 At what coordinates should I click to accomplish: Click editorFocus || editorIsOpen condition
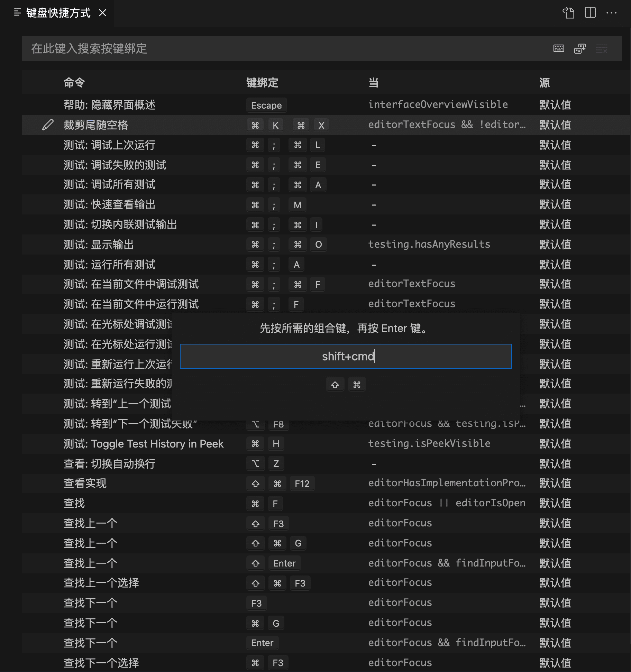[447, 503]
